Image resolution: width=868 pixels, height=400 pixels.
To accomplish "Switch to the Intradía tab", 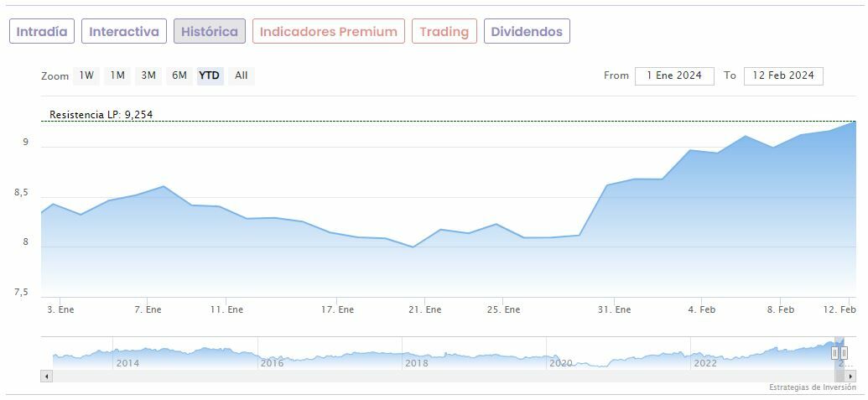I will [x=42, y=32].
